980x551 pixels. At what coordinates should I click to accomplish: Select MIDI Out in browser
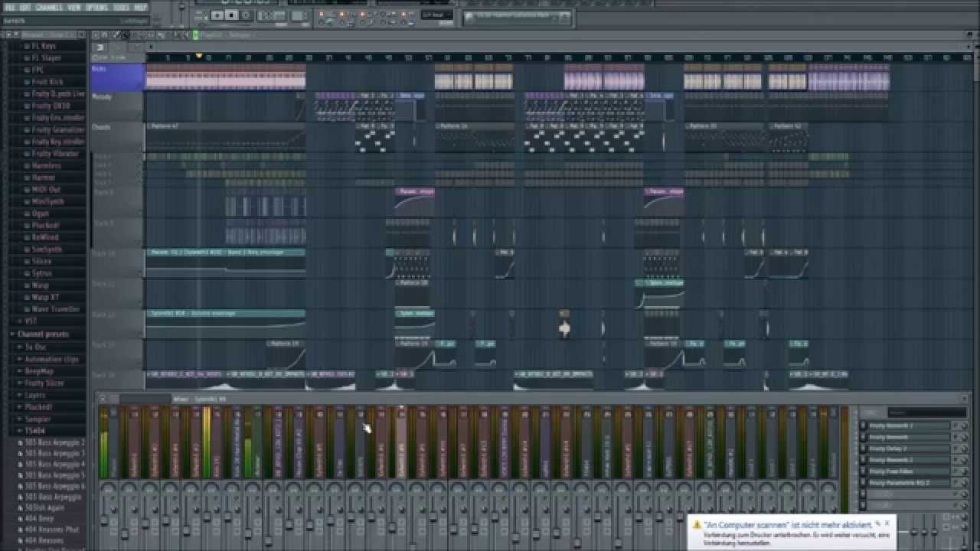click(x=46, y=190)
